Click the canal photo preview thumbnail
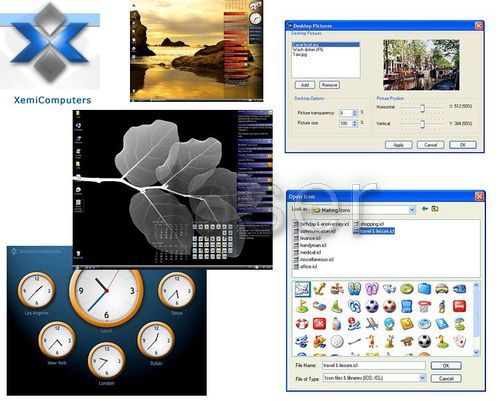 coord(421,65)
